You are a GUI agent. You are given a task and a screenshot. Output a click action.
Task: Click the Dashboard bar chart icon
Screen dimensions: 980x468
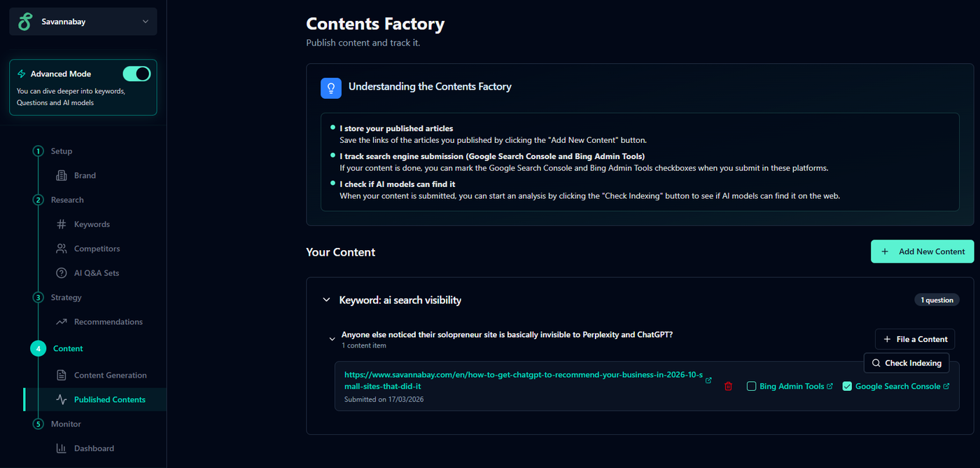pos(62,448)
